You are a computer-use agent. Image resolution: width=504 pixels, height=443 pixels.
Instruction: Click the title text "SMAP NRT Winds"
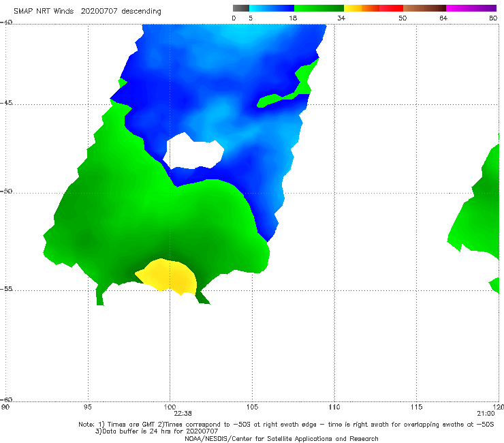[44, 11]
